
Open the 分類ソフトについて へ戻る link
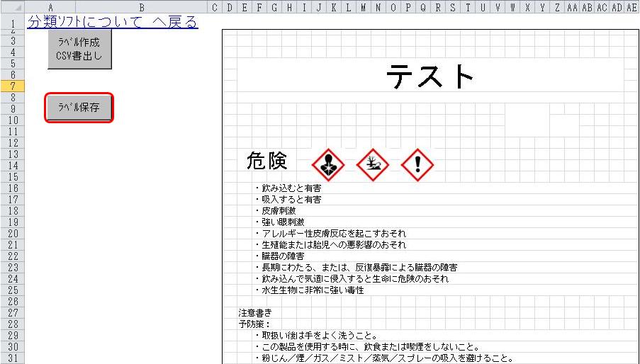point(113,22)
